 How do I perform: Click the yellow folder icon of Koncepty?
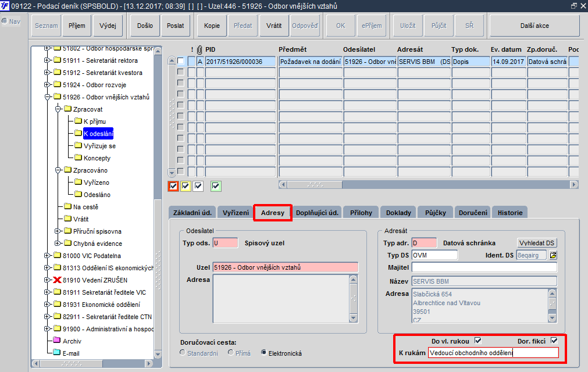coord(78,157)
